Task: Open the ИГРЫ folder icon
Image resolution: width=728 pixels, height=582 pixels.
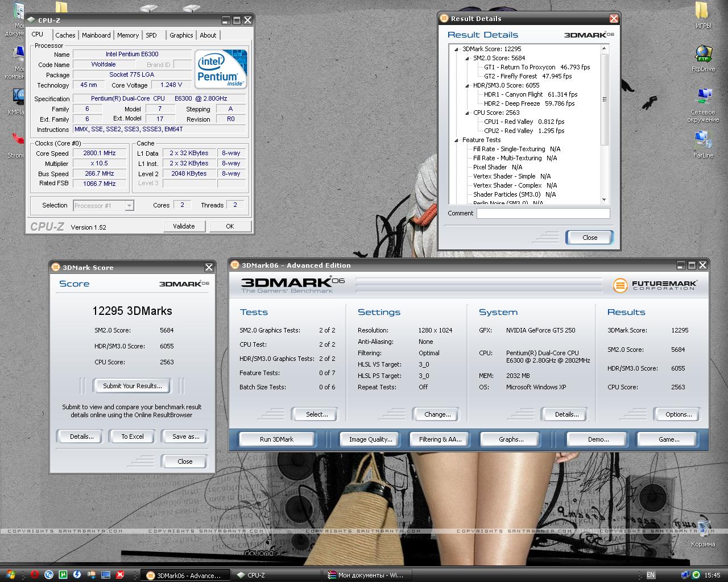Action: click(703, 15)
